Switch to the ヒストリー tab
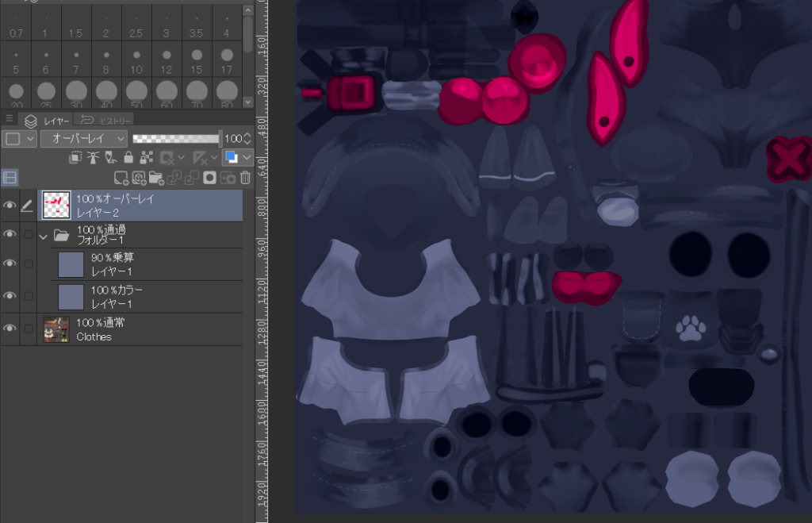This screenshot has height=523, width=812. [105, 121]
